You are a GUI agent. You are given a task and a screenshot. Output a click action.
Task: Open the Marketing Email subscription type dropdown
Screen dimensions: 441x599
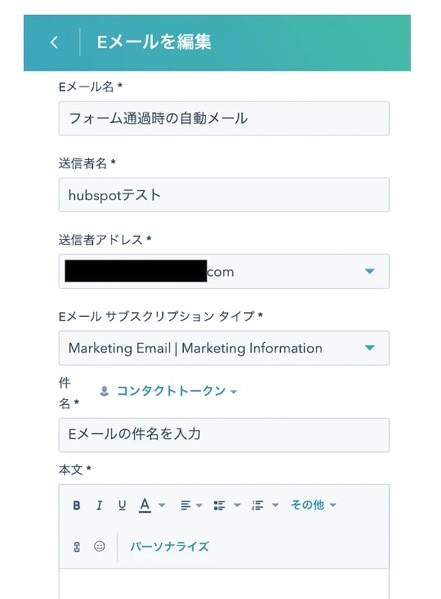[224, 348]
